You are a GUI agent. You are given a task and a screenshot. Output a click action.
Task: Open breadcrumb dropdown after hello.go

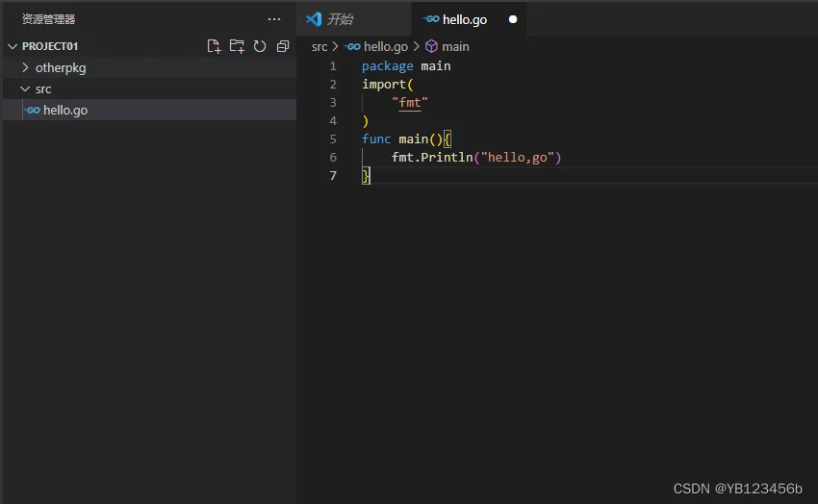pos(417,46)
